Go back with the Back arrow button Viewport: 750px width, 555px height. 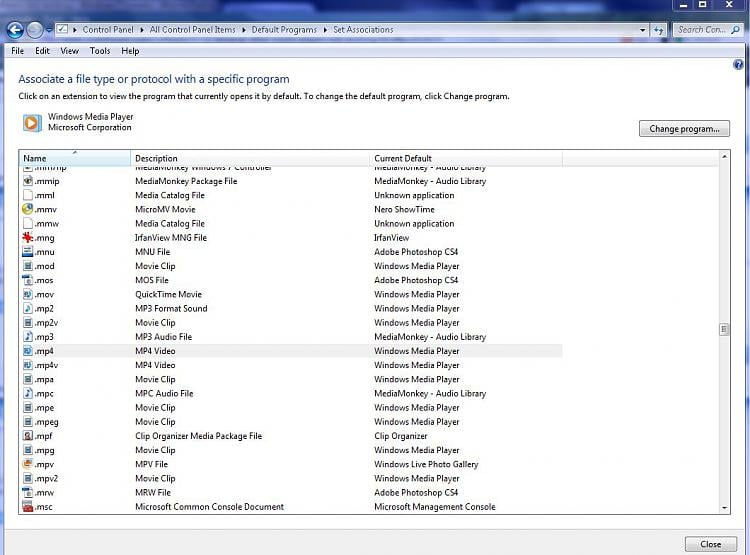tap(15, 30)
